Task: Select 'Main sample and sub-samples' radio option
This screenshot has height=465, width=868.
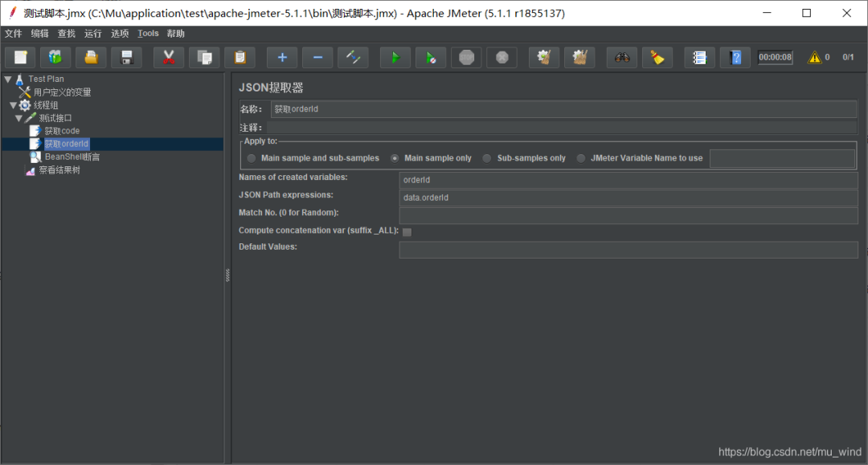Action: tap(252, 158)
